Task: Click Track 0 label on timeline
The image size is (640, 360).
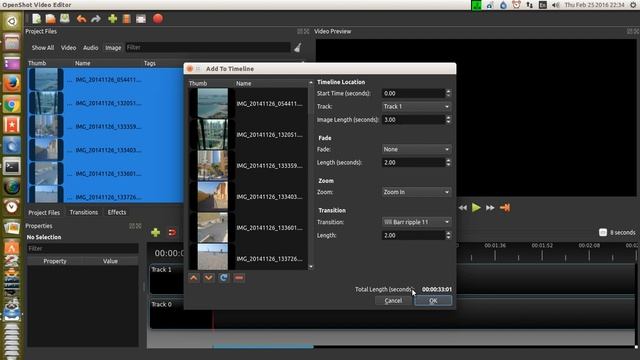Action: point(162,304)
